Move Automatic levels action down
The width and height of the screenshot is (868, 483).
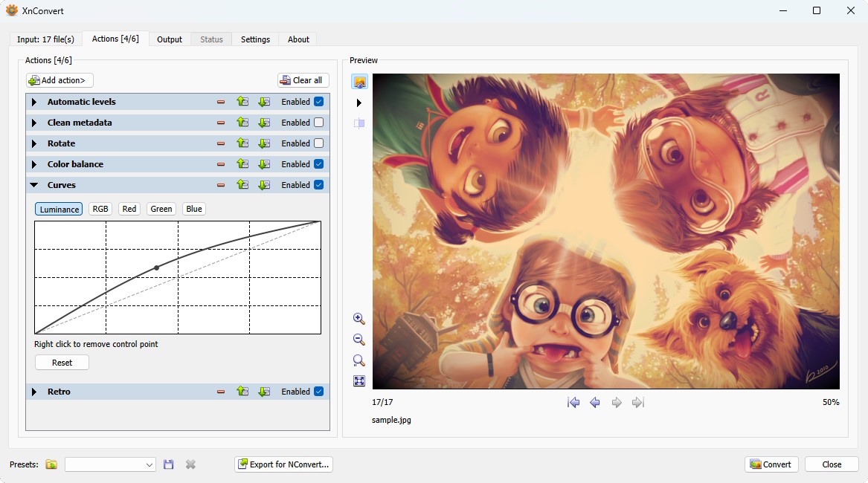264,102
